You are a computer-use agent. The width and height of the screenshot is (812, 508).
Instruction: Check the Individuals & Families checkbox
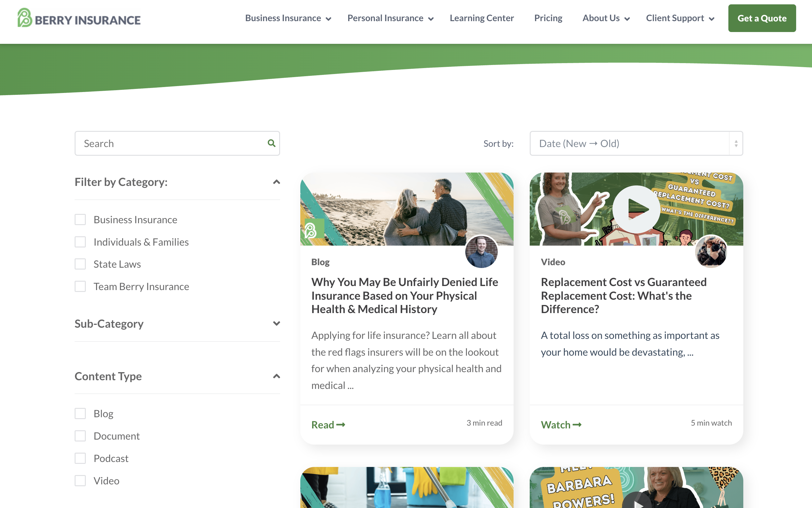pos(80,242)
